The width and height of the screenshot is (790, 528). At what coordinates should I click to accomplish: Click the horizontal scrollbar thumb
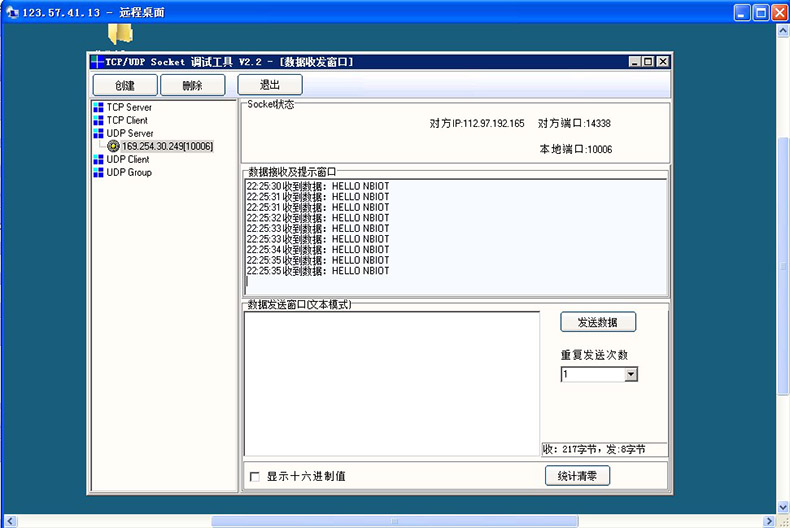[395, 521]
